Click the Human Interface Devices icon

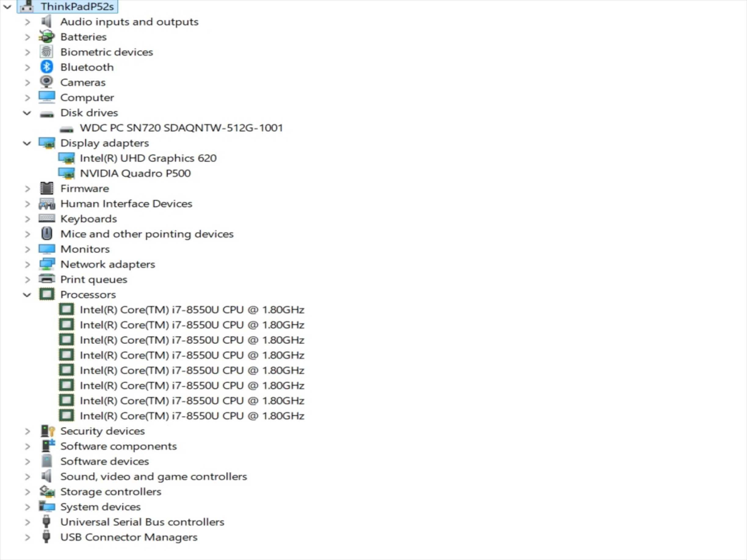47,203
